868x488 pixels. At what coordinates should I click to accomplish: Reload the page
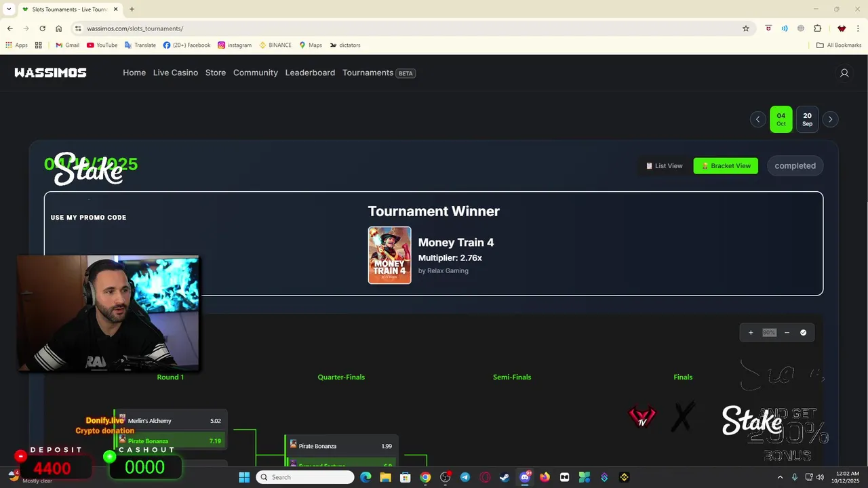(42, 28)
